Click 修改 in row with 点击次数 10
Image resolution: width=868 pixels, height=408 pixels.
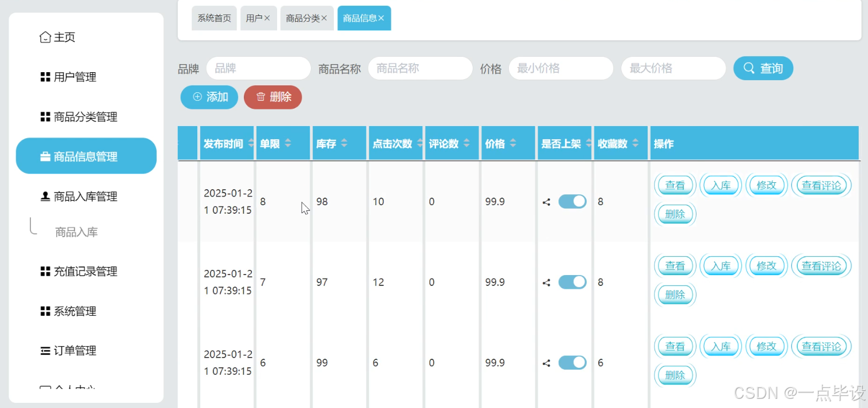(766, 185)
